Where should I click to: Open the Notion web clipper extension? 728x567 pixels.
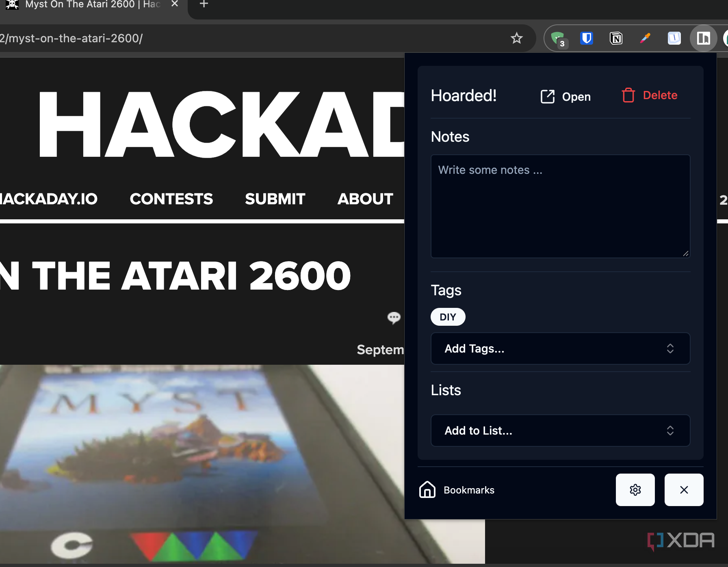point(616,38)
